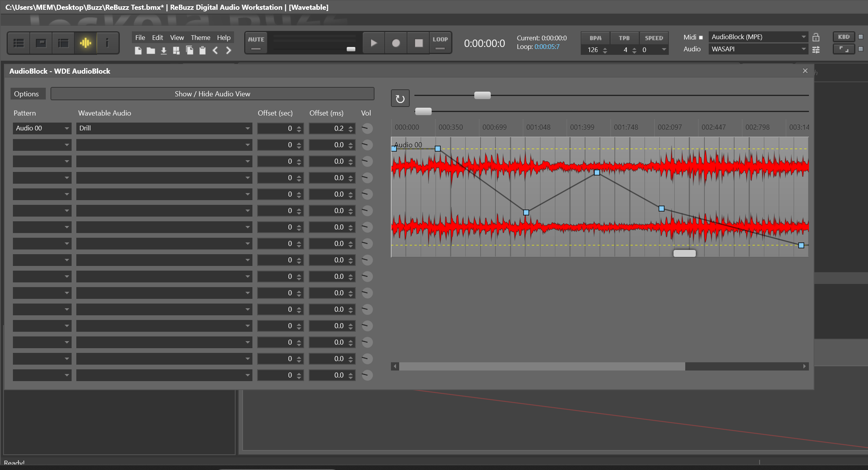Image resolution: width=868 pixels, height=470 pixels.
Task: Click the envelope point at the waveform's far right
Action: click(x=801, y=245)
